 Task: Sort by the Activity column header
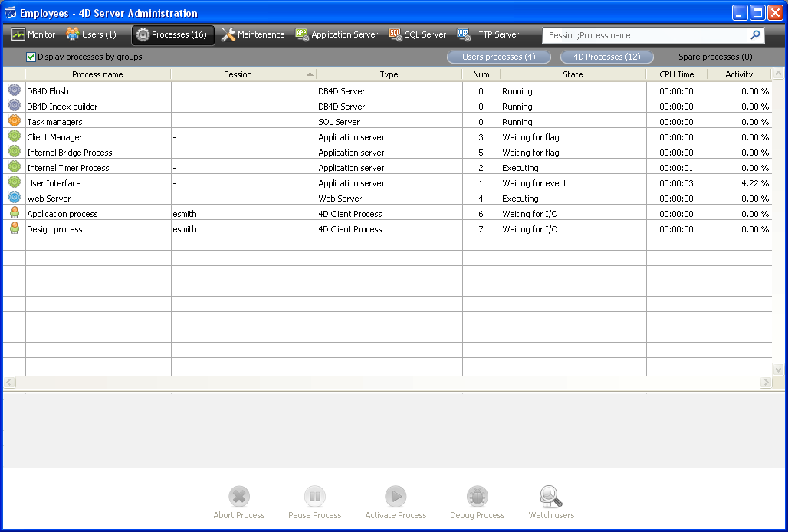[739, 74]
